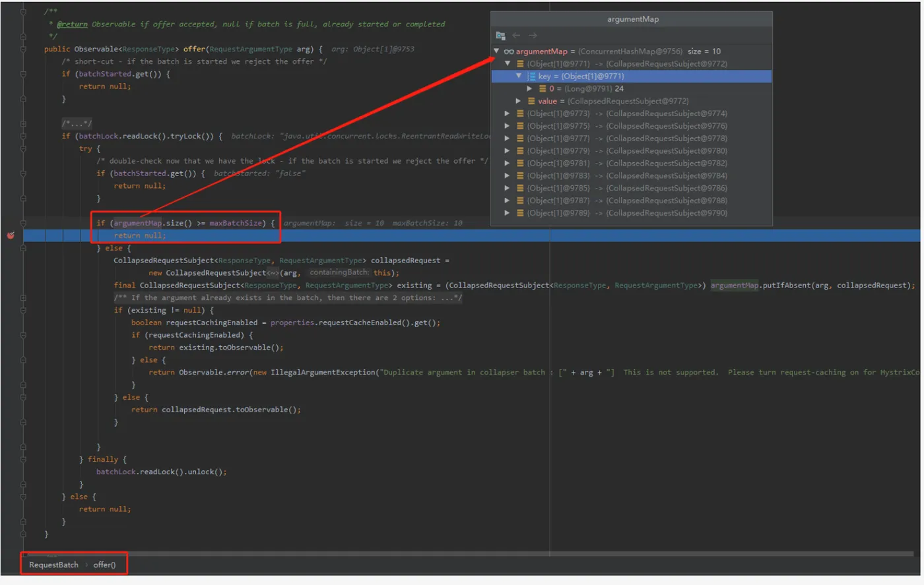The width and height of the screenshot is (924, 585).
Task: Expand the {Object[1]@9781} entry
Action: [x=507, y=164]
